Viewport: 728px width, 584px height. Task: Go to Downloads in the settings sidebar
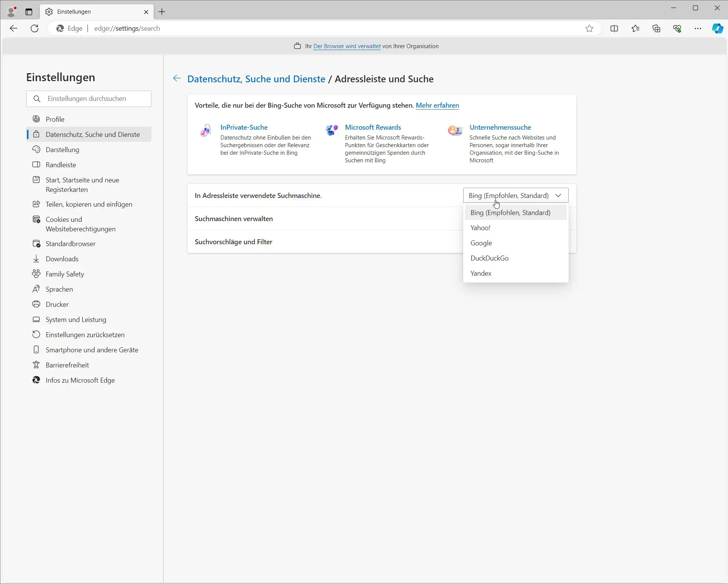coord(62,259)
